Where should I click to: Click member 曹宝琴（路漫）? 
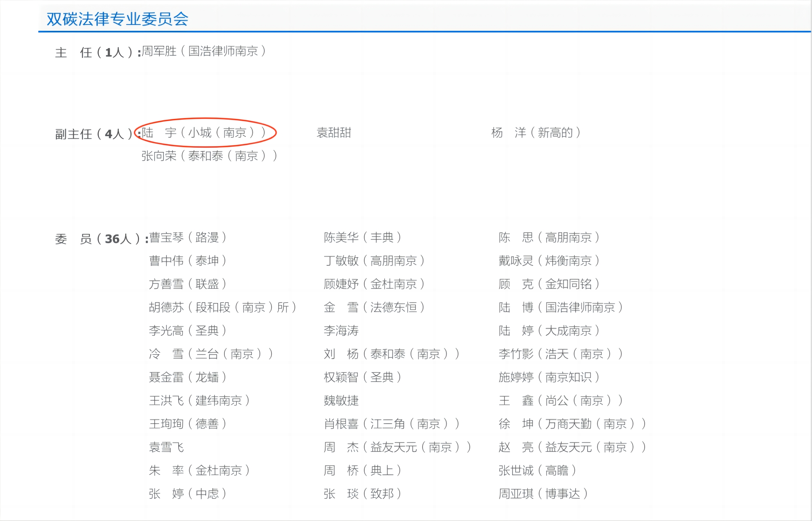click(188, 238)
